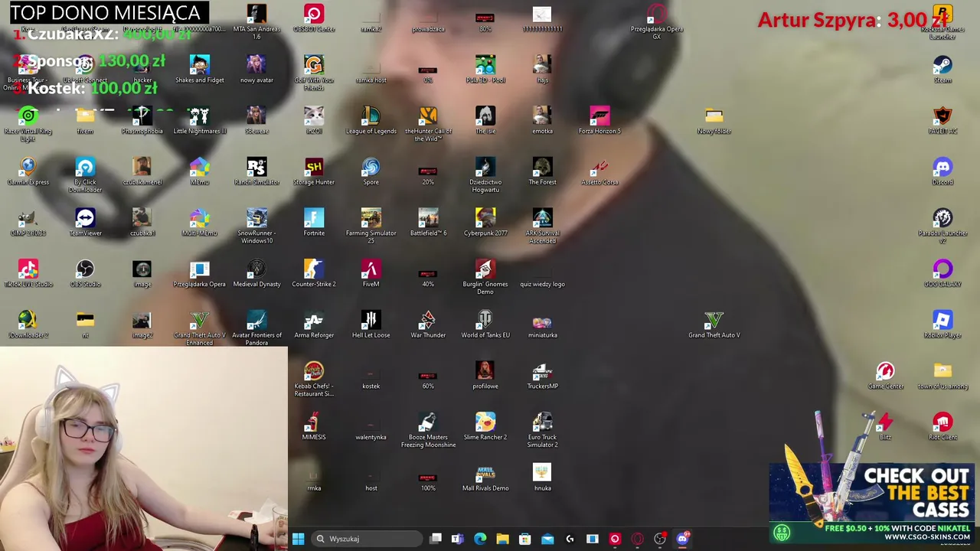This screenshot has width=980, height=551.
Task: Open World of Tanks EU shortcut
Action: (485, 325)
